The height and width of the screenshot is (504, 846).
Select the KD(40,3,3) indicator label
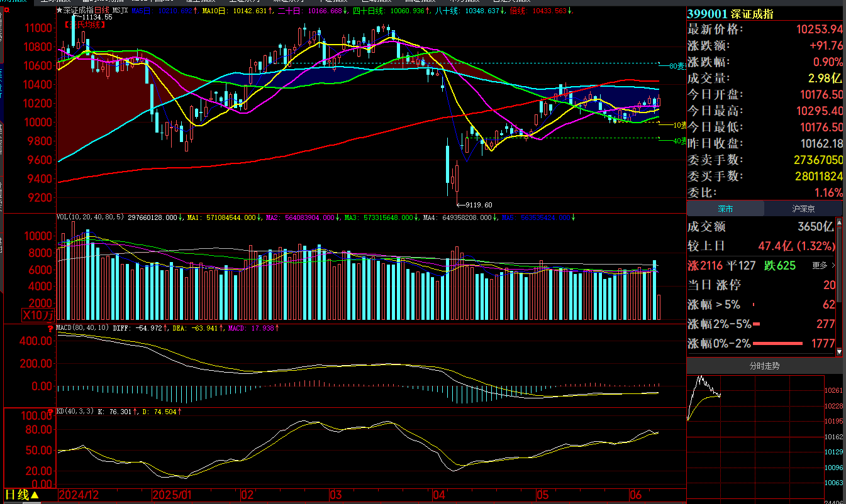click(75, 412)
